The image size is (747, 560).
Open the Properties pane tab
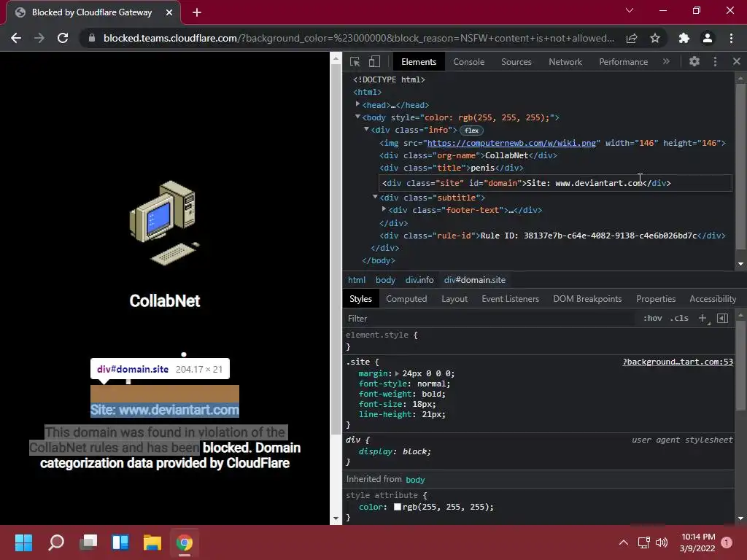[656, 298]
